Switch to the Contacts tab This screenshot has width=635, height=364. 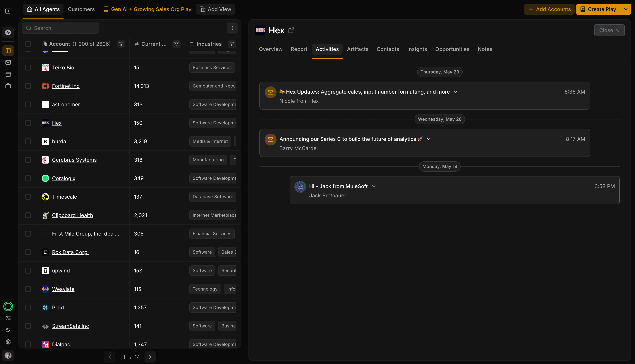tap(387, 49)
